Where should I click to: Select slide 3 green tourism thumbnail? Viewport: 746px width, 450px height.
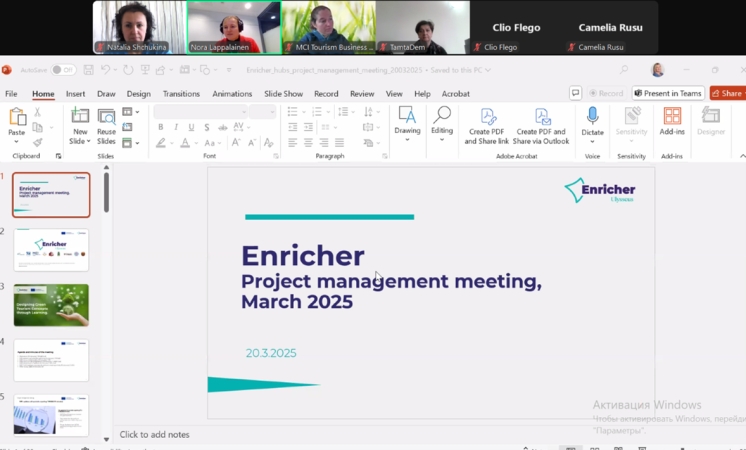pos(51,305)
